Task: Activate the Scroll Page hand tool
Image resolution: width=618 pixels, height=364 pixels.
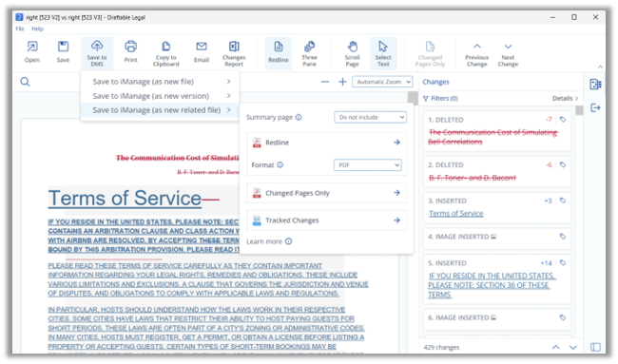Action: (352, 53)
